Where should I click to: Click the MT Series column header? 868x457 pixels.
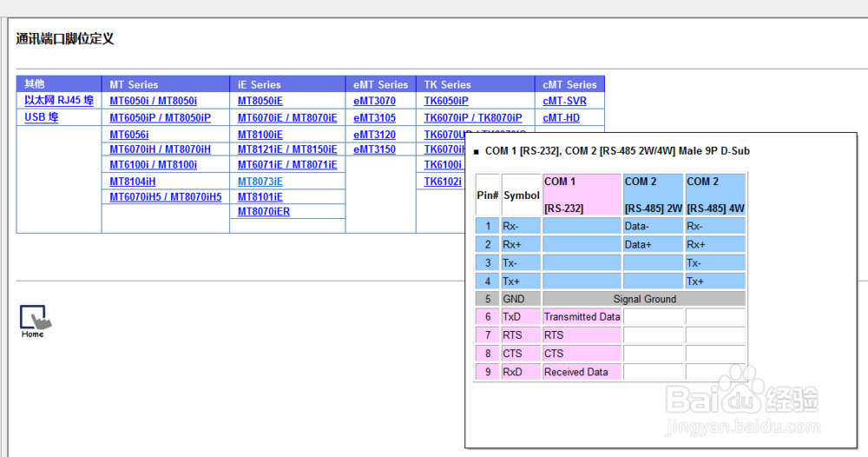[166, 84]
